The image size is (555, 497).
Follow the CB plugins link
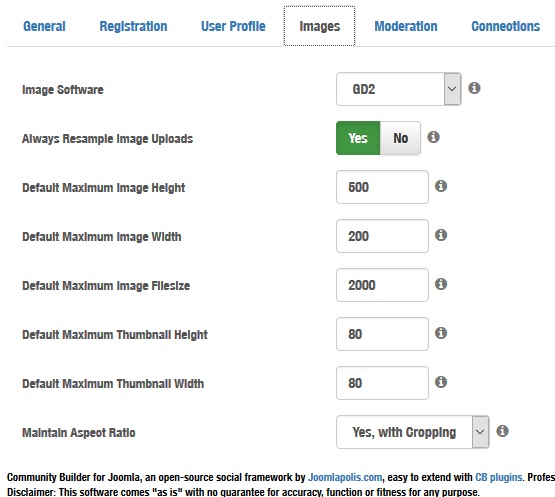pyautogui.click(x=498, y=477)
